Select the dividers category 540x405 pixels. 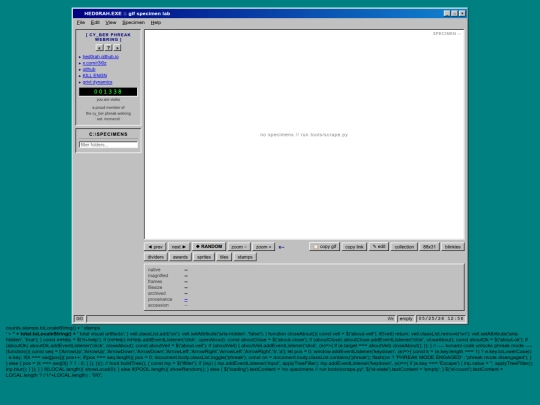tap(156, 257)
